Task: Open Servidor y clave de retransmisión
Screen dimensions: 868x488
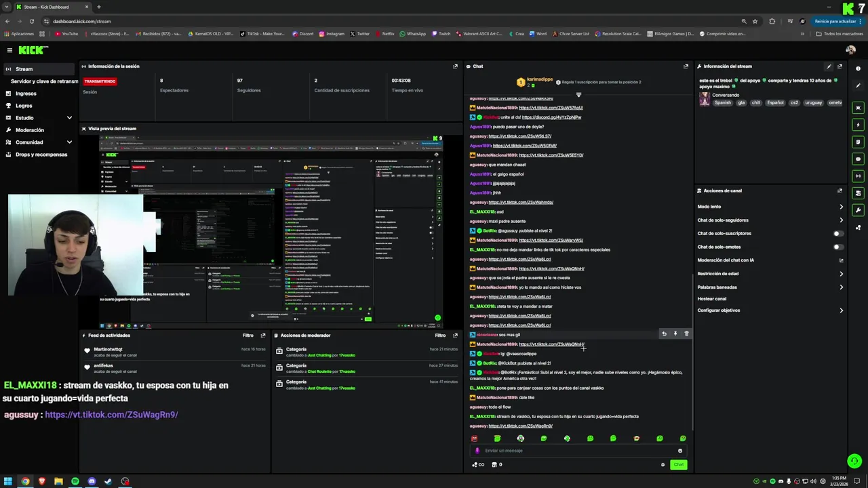Action: tap(44, 81)
